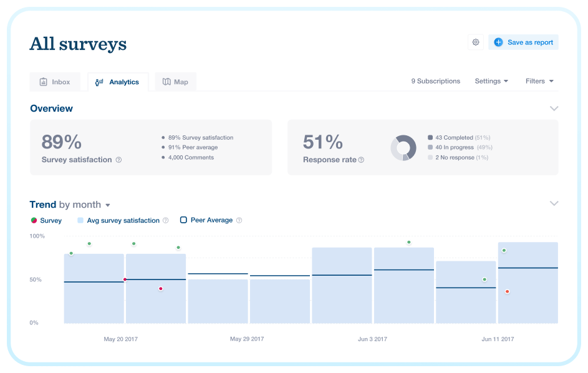Switch to the Inbox tab
The width and height of the screenshot is (588, 373).
[x=55, y=82]
